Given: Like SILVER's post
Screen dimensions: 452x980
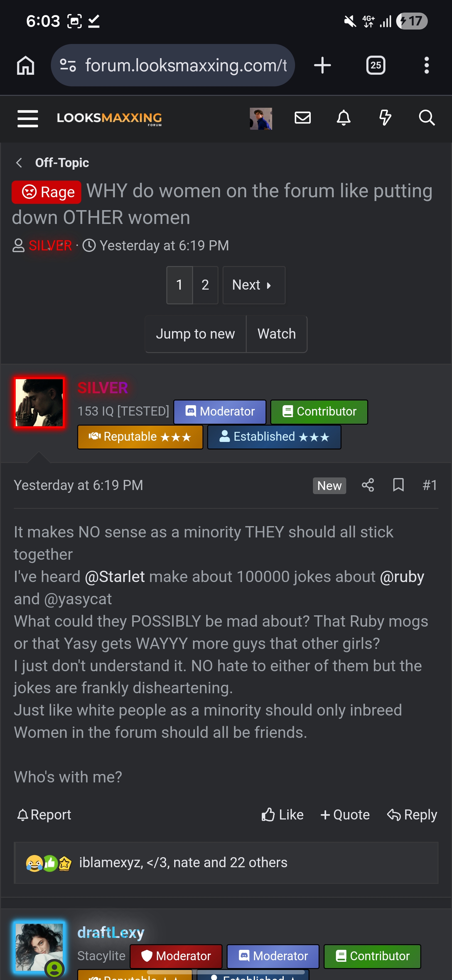Looking at the screenshot, I should click(x=282, y=814).
